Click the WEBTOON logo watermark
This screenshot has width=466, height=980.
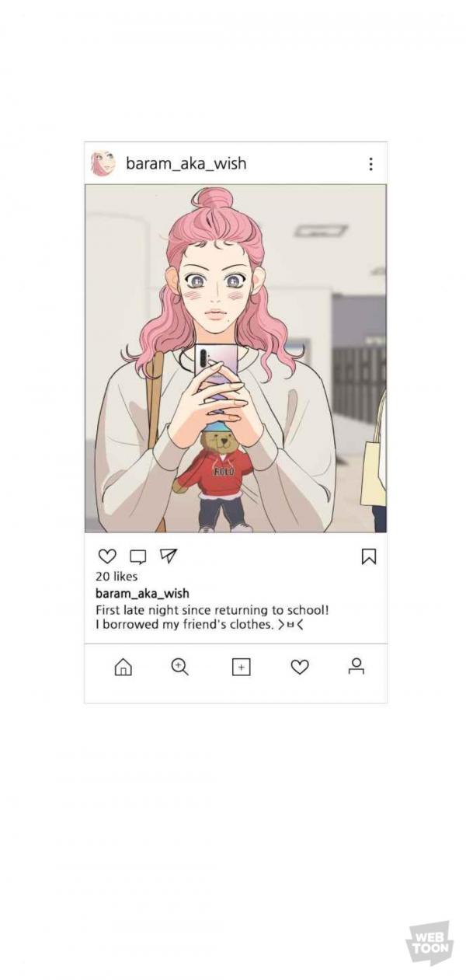(429, 943)
